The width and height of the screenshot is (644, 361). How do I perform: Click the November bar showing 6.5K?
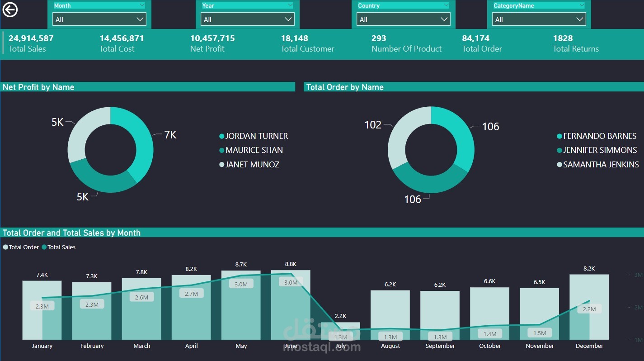pos(539,313)
